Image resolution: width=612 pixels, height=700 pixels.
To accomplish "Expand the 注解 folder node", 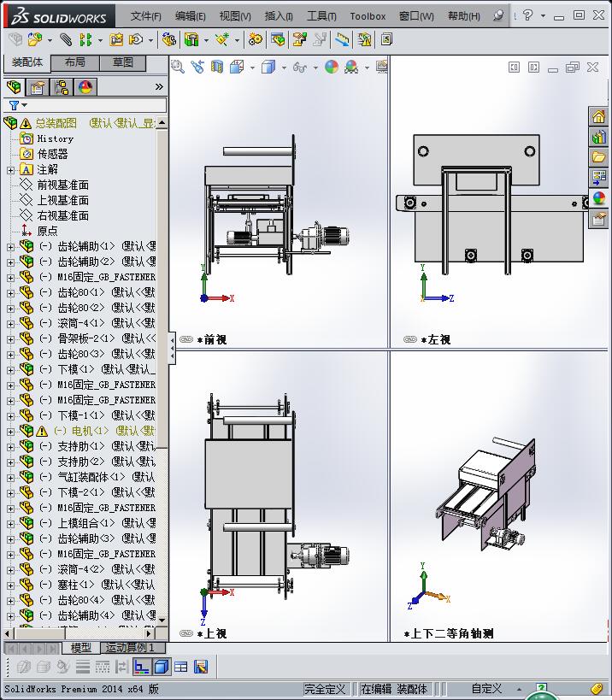I will [11, 170].
